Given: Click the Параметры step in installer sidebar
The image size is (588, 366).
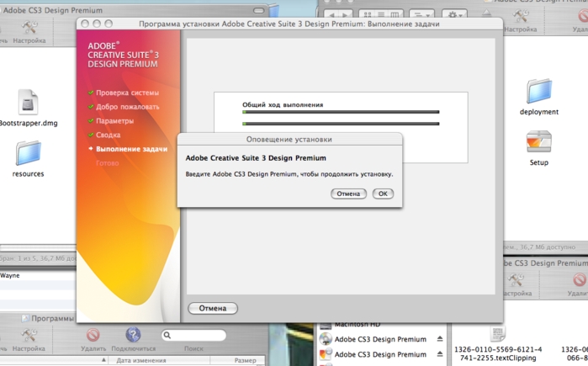Looking at the screenshot, I should (x=114, y=121).
